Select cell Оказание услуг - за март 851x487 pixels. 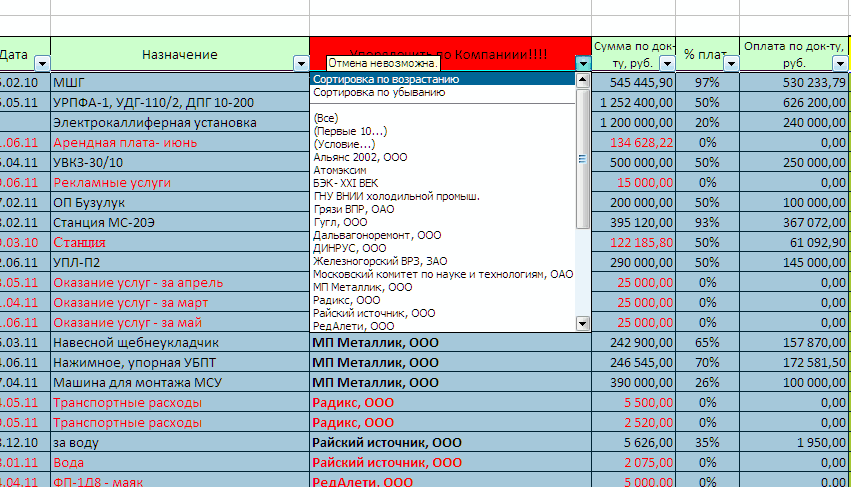pyautogui.click(x=180, y=302)
